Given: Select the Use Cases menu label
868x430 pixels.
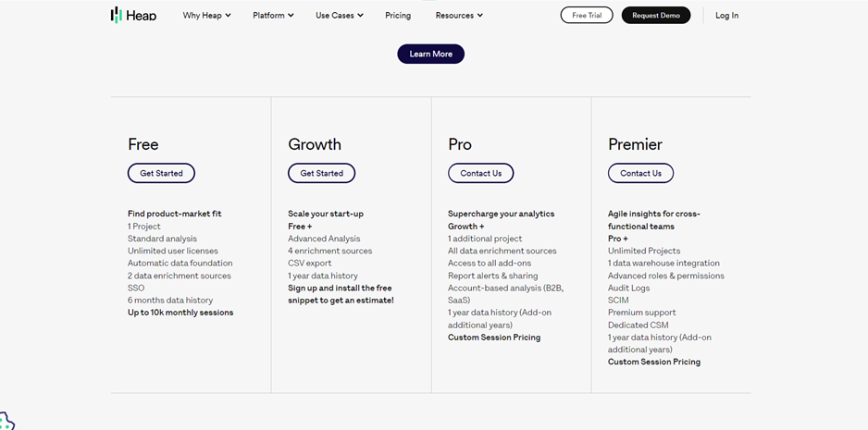Looking at the screenshot, I should (335, 16).
